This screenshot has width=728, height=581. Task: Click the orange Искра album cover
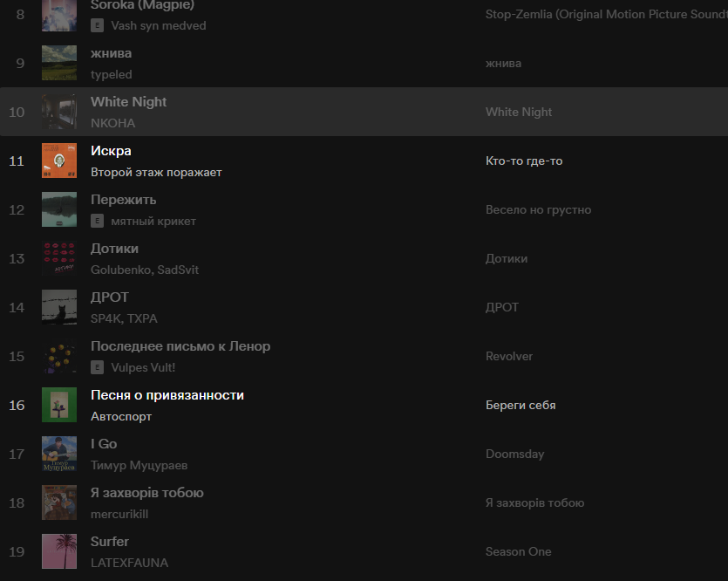pyautogui.click(x=59, y=161)
